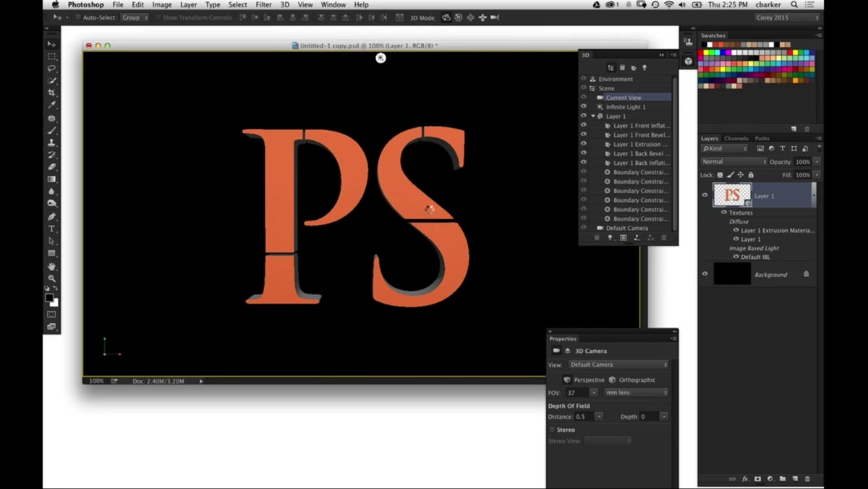Open the Layer opacity slider arrow
This screenshot has width=868, height=489.
pos(817,162)
